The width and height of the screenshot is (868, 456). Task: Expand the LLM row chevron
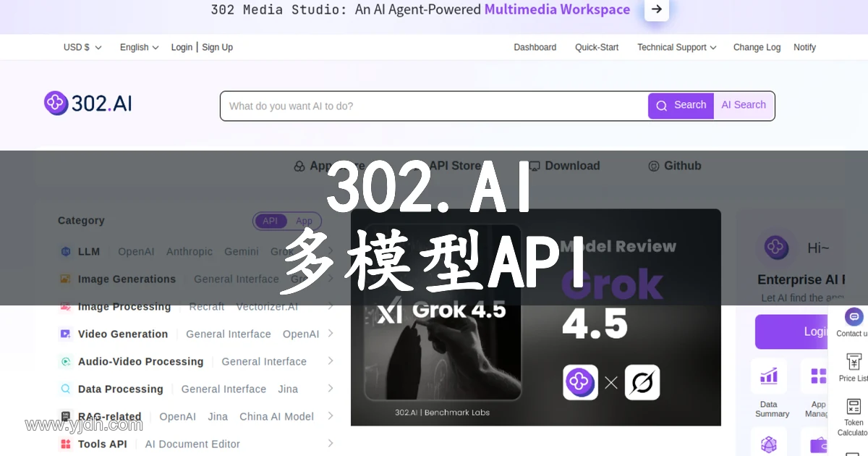(x=330, y=251)
